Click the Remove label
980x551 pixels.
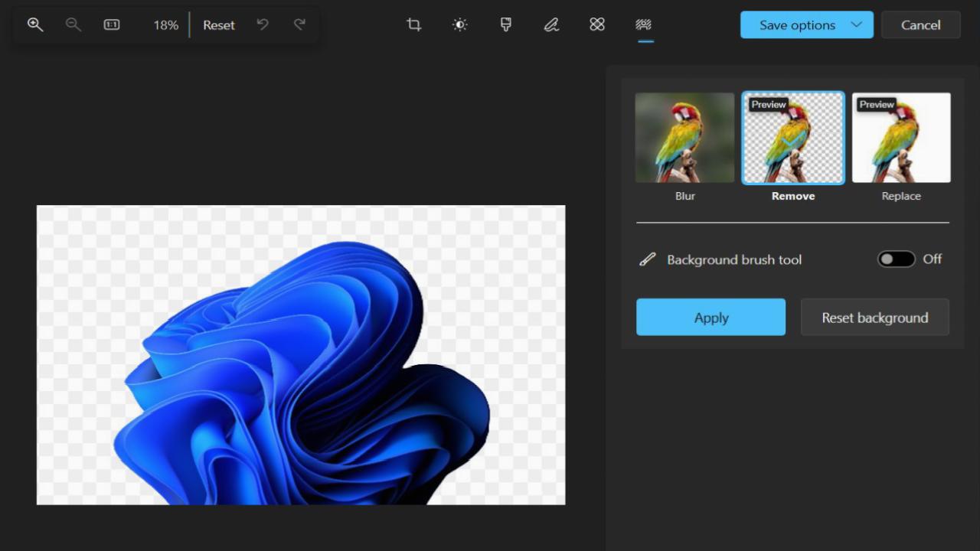(x=793, y=196)
